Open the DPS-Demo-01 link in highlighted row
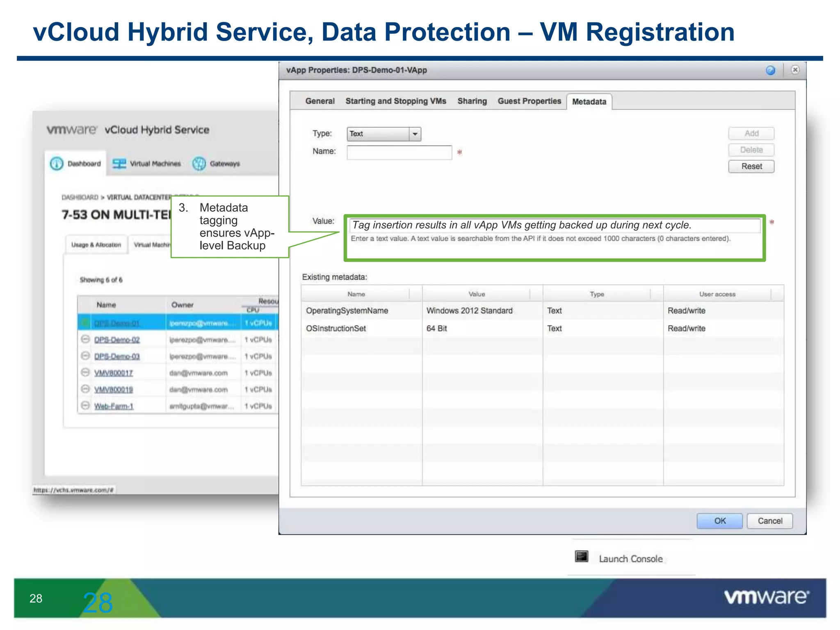Image resolution: width=840 pixels, height=630 pixels. pyautogui.click(x=117, y=323)
